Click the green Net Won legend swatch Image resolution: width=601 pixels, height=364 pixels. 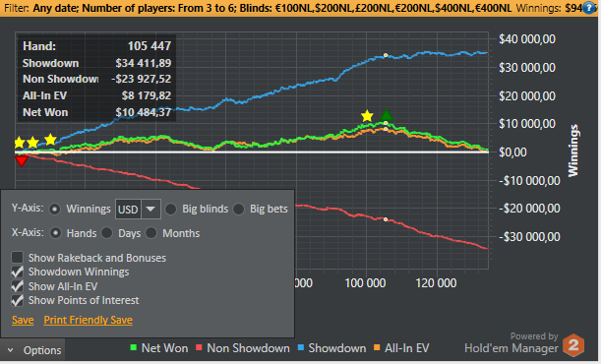[x=134, y=348]
